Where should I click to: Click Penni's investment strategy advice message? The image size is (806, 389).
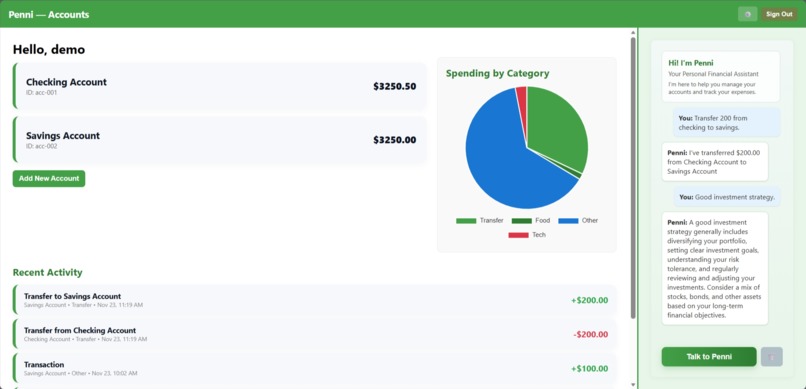click(x=715, y=269)
